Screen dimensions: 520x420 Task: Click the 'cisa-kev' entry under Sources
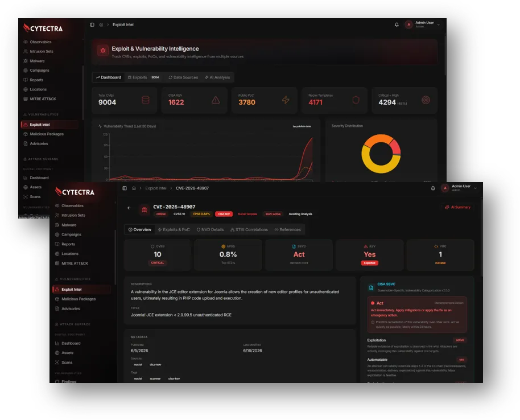pos(155,365)
